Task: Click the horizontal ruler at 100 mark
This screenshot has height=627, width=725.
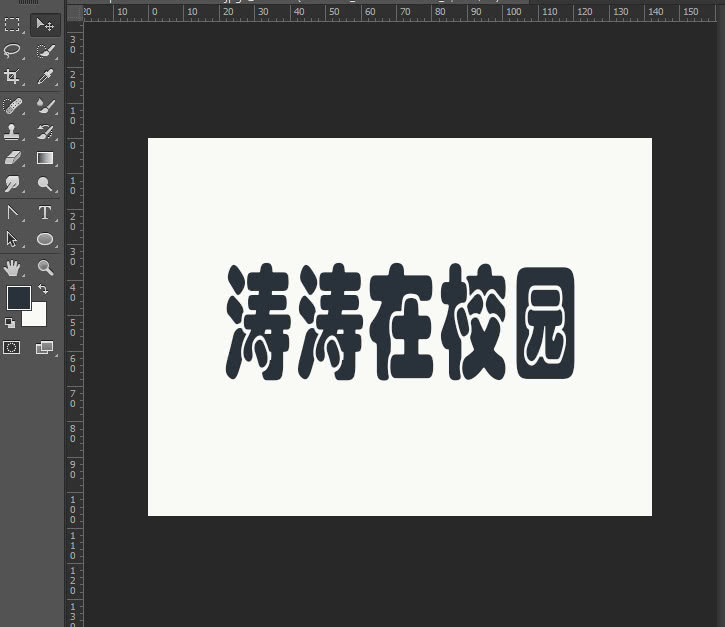Action: (513, 12)
